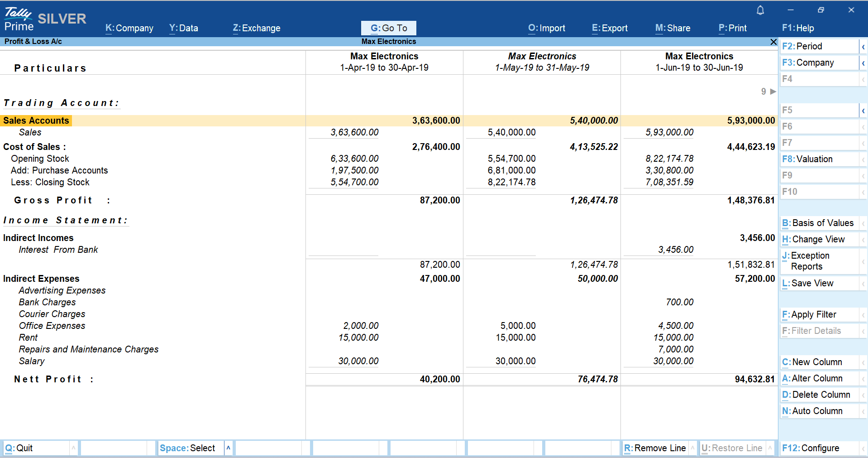Click the G: Go To button
868x458 pixels.
(x=389, y=28)
